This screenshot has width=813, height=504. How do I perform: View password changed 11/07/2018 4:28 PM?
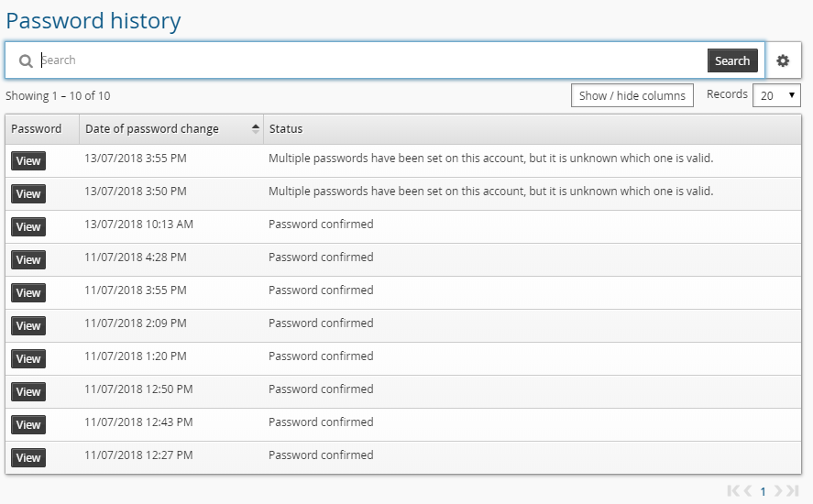[x=28, y=260]
